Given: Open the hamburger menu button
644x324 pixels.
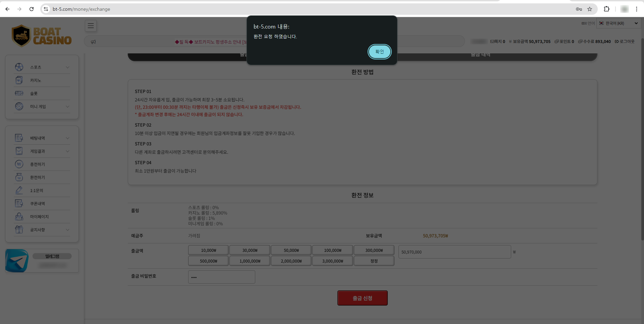Looking at the screenshot, I should click(x=91, y=26).
